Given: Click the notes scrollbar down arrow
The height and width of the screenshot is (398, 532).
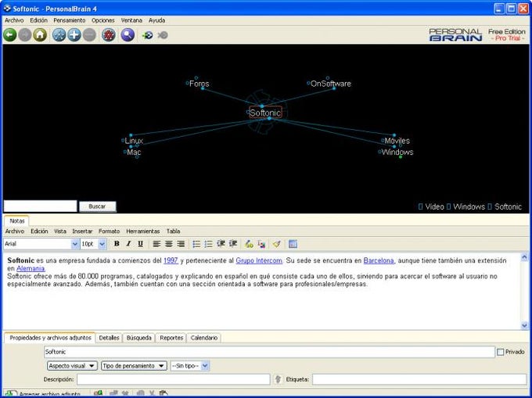Looking at the screenshot, I should (524, 325).
